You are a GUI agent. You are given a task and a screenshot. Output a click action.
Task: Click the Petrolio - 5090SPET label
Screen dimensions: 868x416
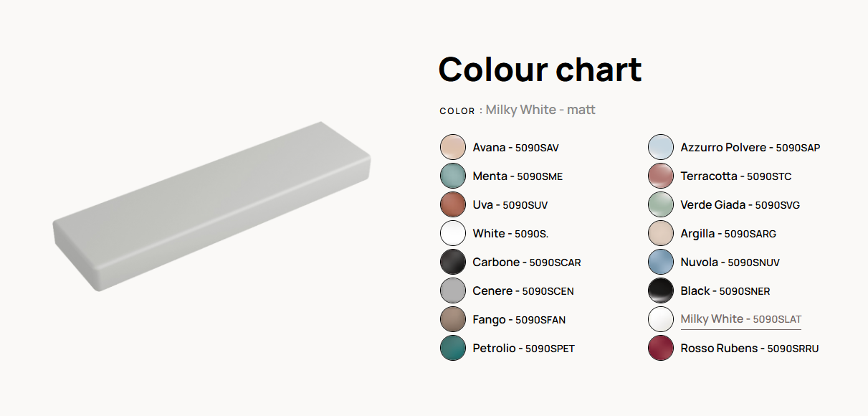pyautogui.click(x=524, y=348)
